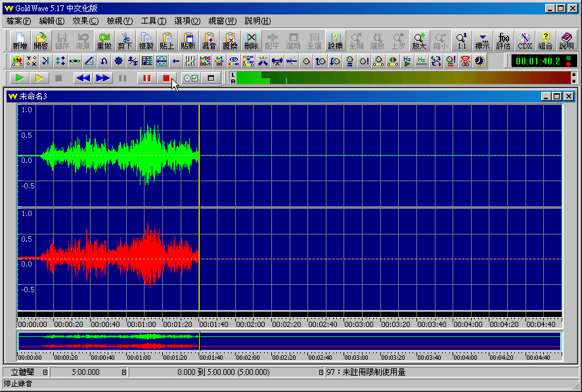Click the 混音 (Mix) toolbar icon
This screenshot has width=582, height=392.
pyautogui.click(x=210, y=41)
